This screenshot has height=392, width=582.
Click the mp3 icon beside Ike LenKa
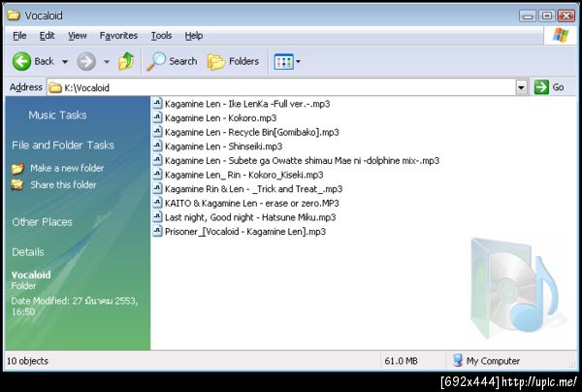coord(158,103)
